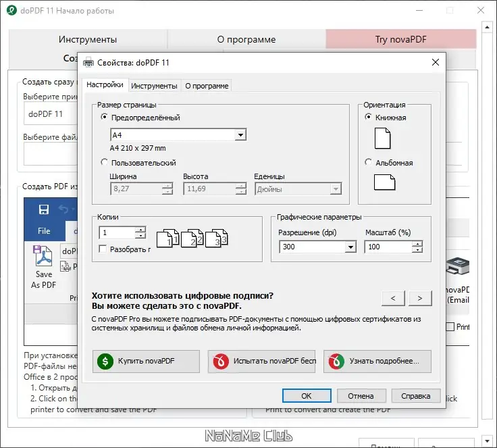497x448 pixels.
Task: Click the main window scrollbar up arrow
Action: pos(487,27)
